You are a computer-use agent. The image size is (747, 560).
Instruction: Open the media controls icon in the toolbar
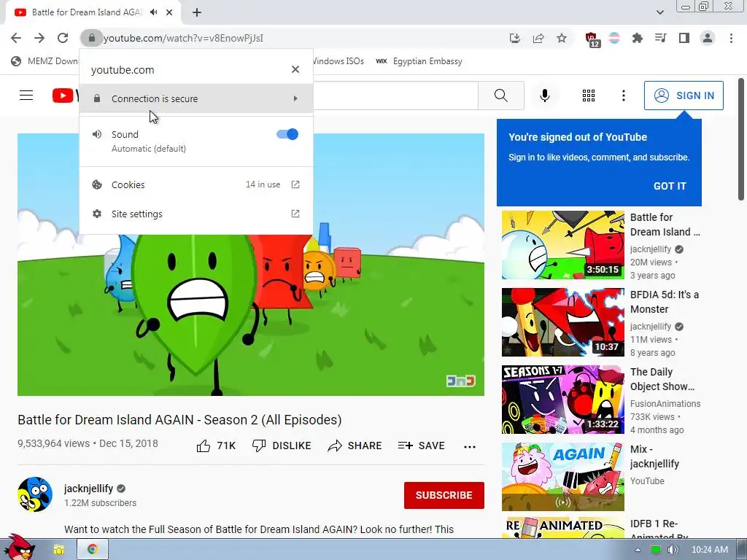(660, 38)
